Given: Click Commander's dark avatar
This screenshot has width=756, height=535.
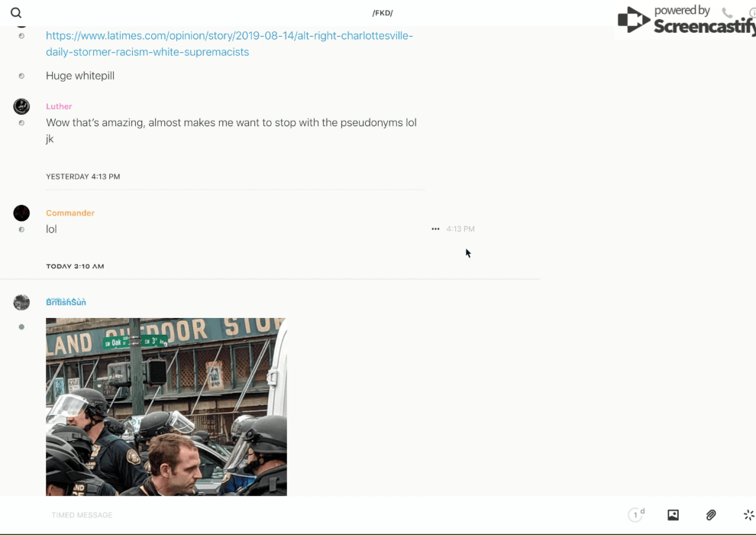Looking at the screenshot, I should 21,213.
